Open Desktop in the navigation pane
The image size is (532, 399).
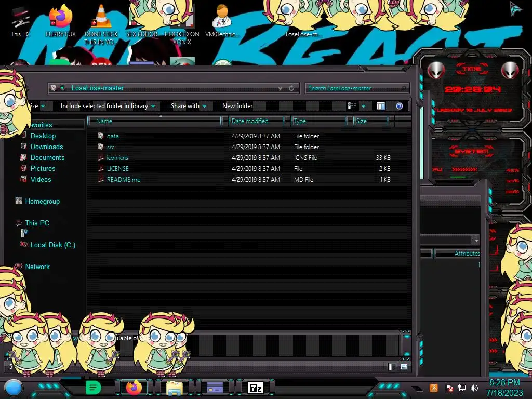point(43,136)
